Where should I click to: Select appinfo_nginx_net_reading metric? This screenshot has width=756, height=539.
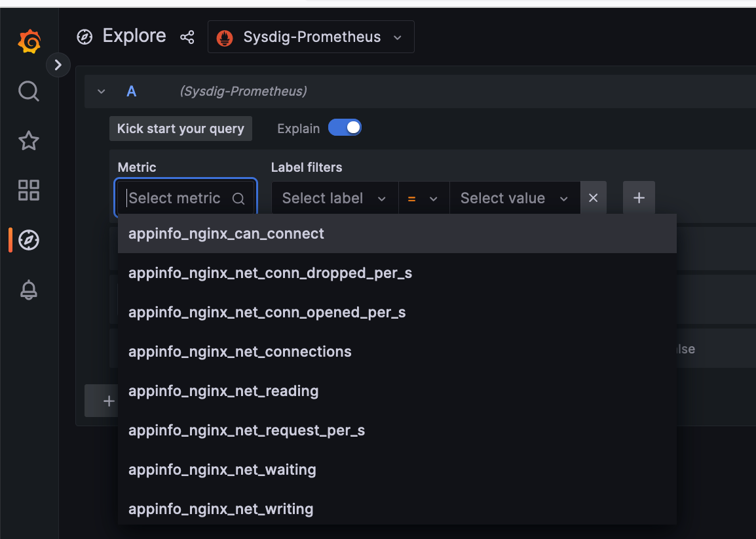(x=397, y=391)
